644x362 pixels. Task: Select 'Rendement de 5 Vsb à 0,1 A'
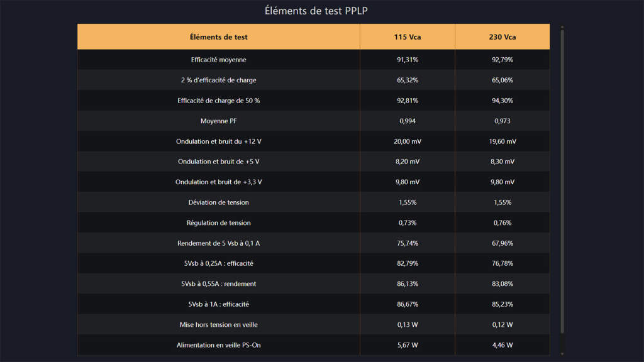point(218,243)
